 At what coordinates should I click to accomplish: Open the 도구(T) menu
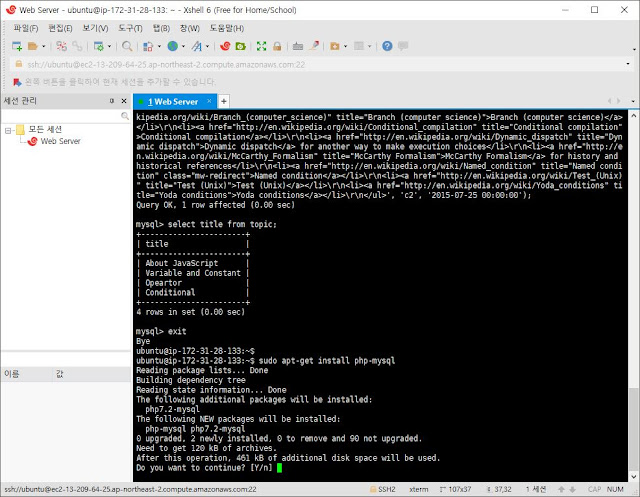click(x=130, y=28)
